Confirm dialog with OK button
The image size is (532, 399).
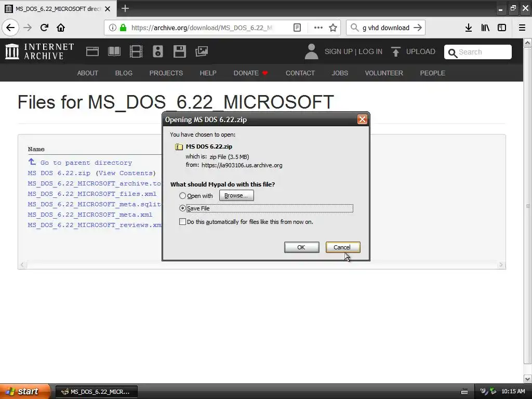pyautogui.click(x=302, y=247)
